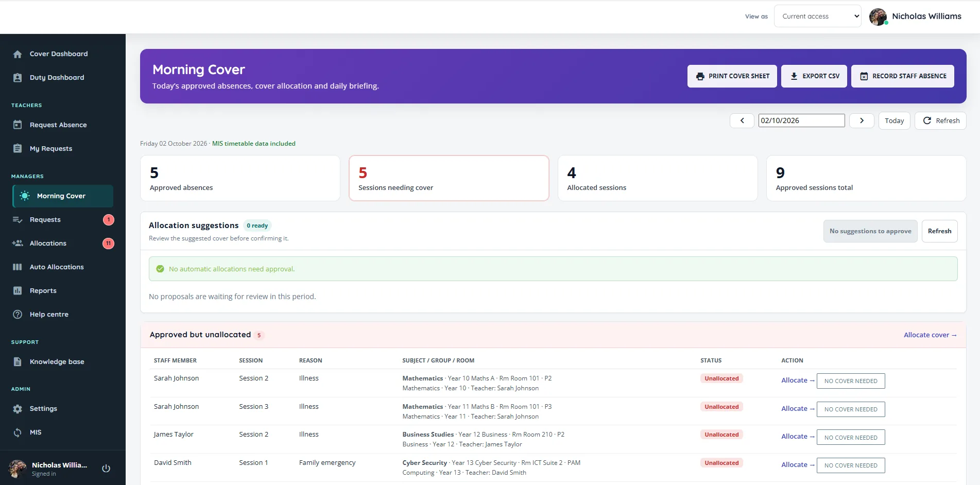The height and width of the screenshot is (485, 980).
Task: Click Record Staff Absence button
Action: click(x=903, y=76)
